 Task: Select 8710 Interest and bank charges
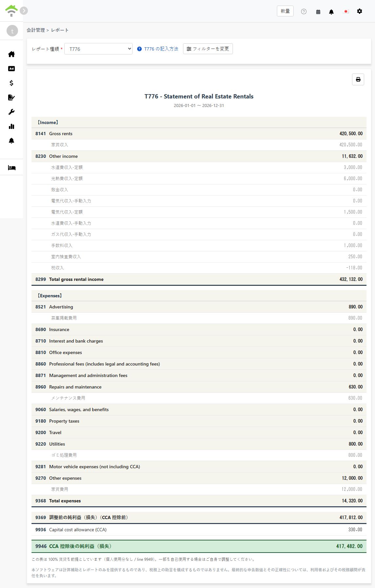pyautogui.click(x=199, y=341)
